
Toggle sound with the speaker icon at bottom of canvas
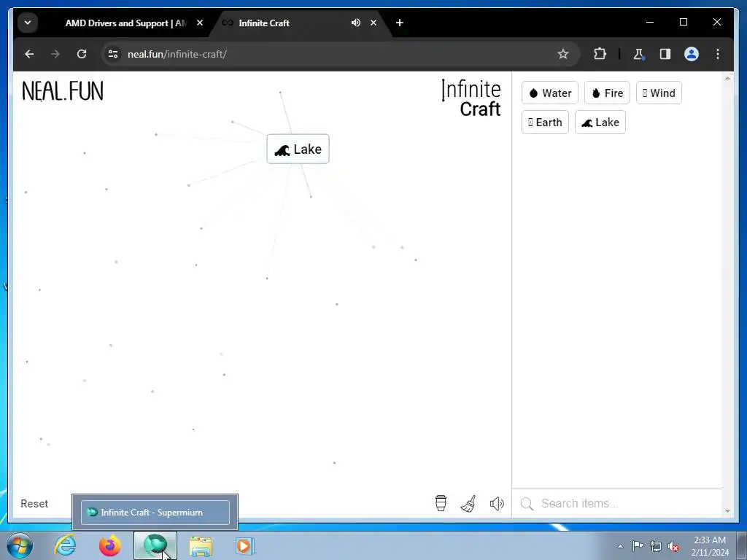tap(496, 503)
